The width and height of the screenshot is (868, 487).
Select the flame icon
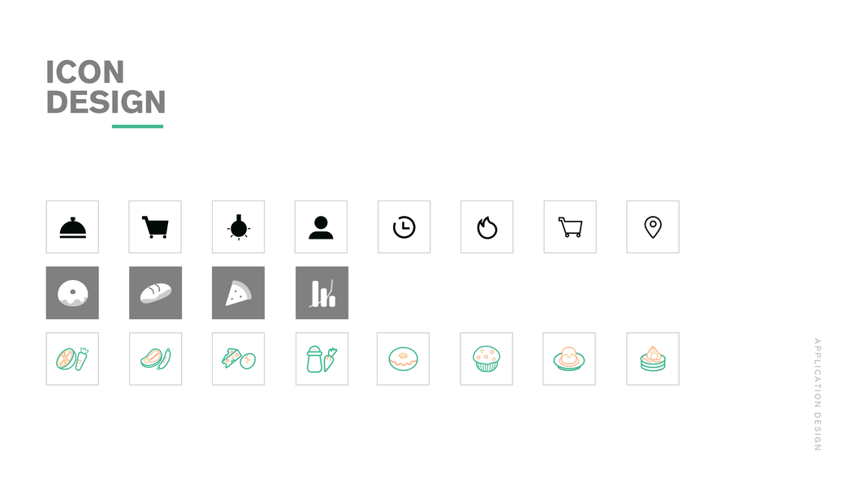(487, 227)
